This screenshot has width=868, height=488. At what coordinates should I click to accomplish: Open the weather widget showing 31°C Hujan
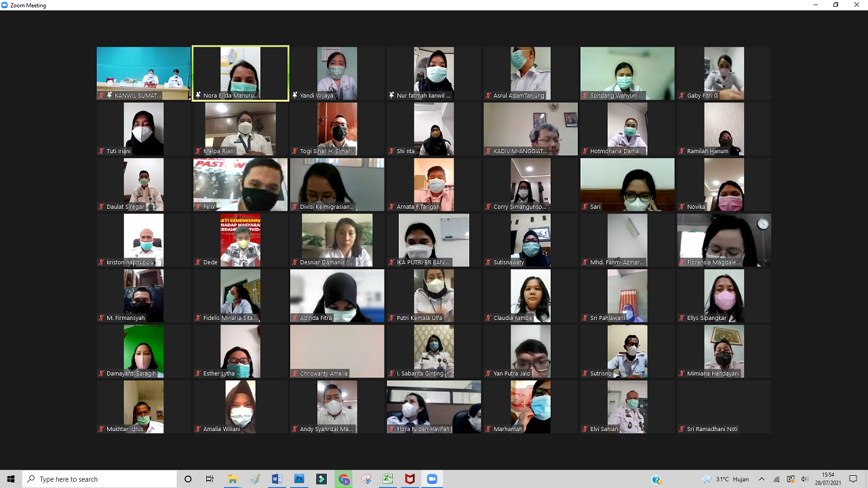coord(726,479)
